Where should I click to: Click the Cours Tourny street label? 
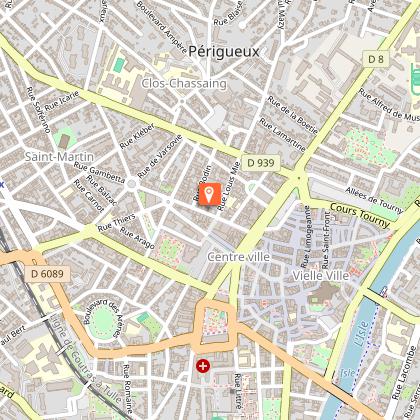click(360, 216)
